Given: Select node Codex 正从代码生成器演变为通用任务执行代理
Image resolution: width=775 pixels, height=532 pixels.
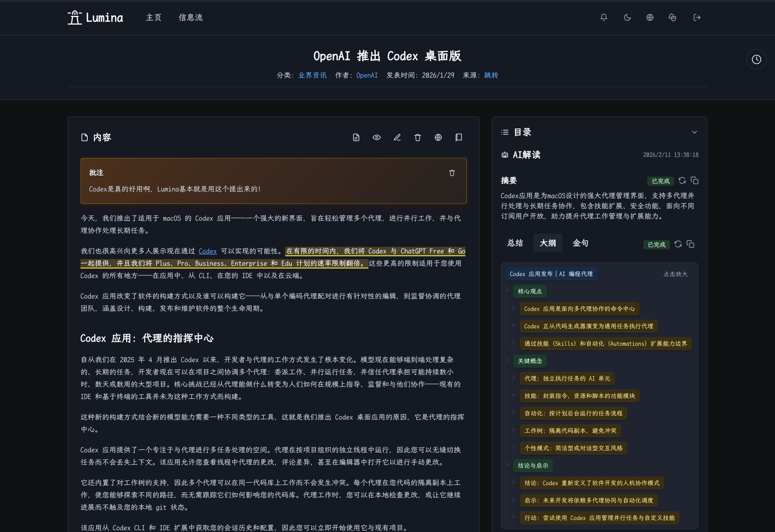Looking at the screenshot, I should tap(589, 326).
